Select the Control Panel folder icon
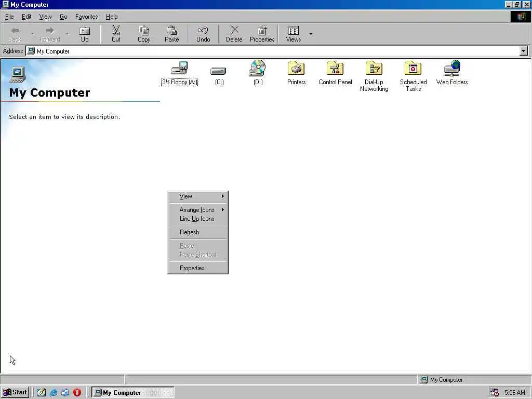The height and width of the screenshot is (399, 532). 335,68
